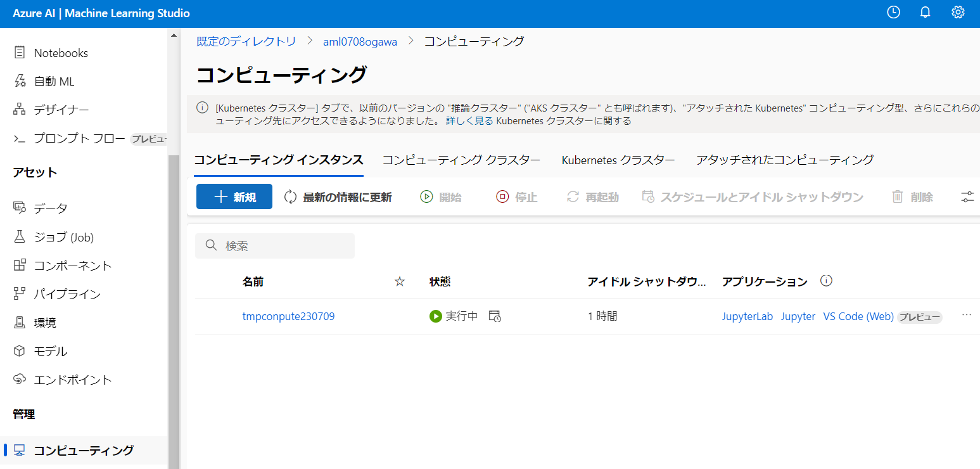This screenshot has height=469, width=980.
Task: Click the 自動 ML lightning icon
Action: [x=20, y=81]
